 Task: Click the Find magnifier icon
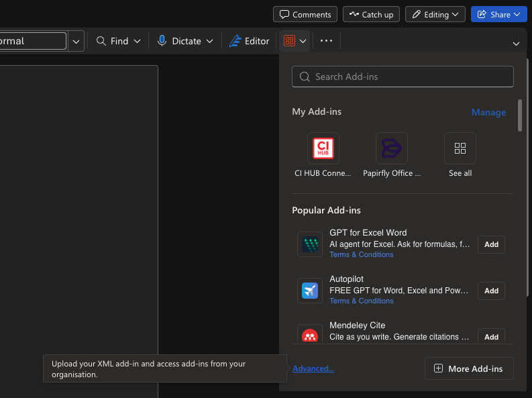point(101,41)
